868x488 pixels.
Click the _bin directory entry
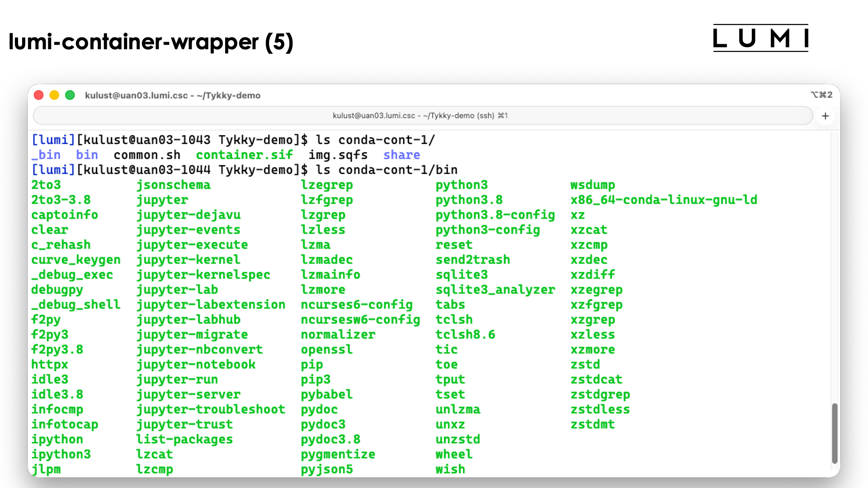[x=46, y=155]
